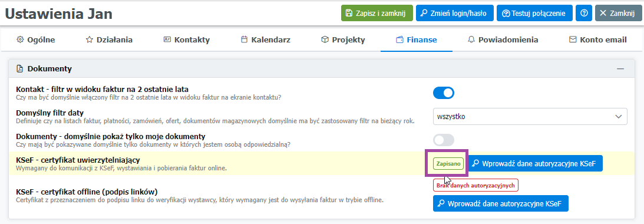Image resolution: width=644 pixels, height=224 pixels.
Task: Click the floppy disk icon on Zapisz i zamknij
Action: click(x=349, y=13)
